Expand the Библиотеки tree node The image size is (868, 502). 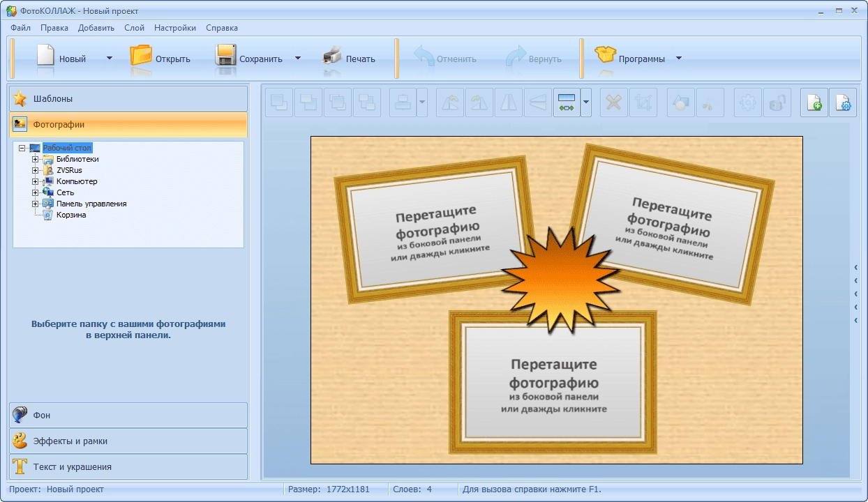35,159
